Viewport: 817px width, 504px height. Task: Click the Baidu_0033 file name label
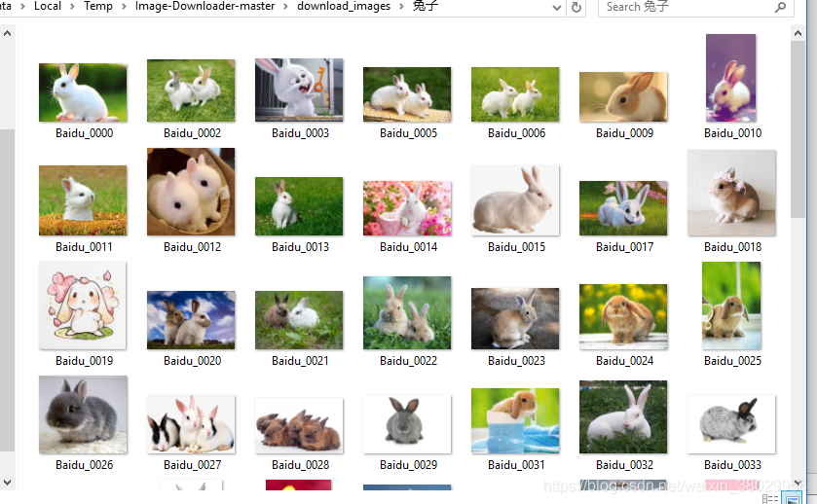tap(732, 465)
